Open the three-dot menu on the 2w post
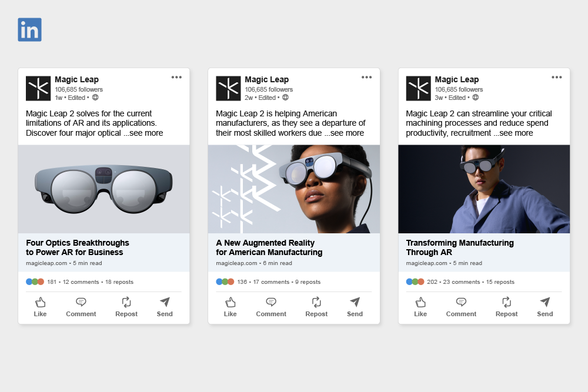588x392 pixels. coord(367,77)
